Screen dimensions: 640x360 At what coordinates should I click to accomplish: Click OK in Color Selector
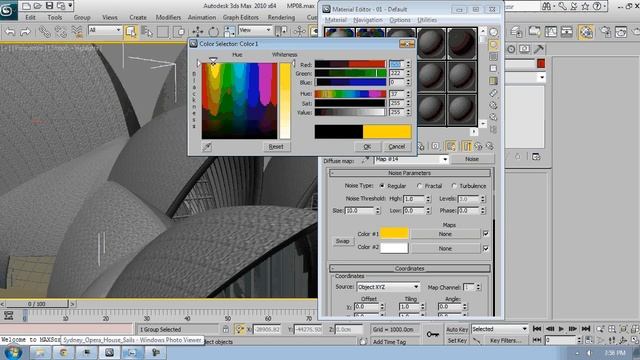click(x=367, y=147)
